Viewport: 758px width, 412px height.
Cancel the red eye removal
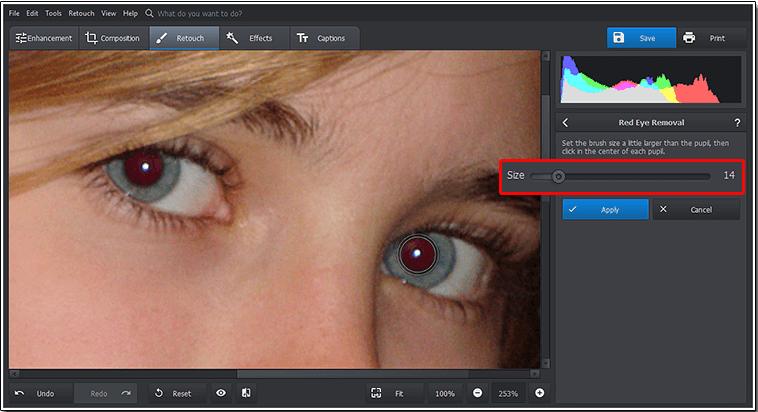(x=697, y=209)
